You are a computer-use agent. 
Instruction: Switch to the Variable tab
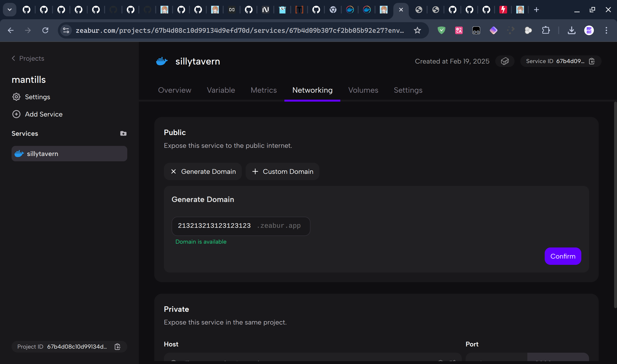coord(221,90)
